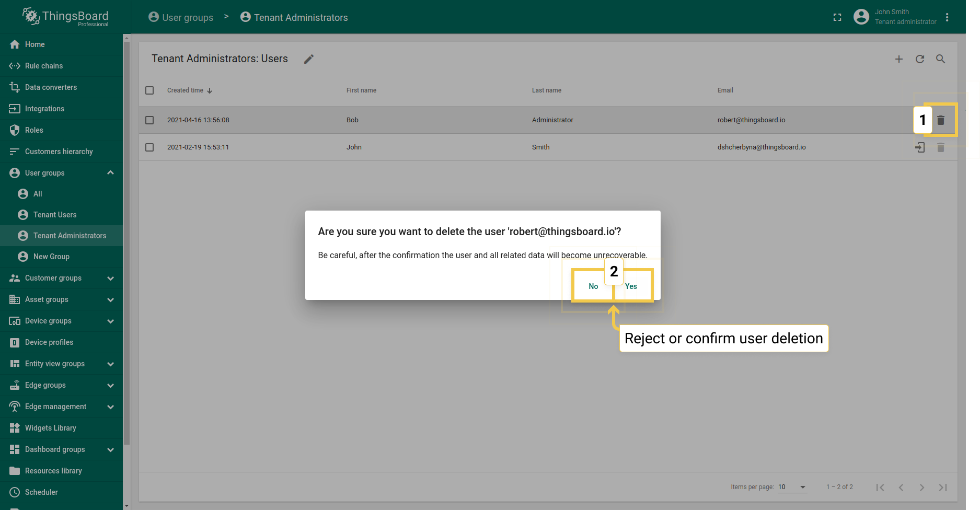Toggle select-all checkbox in header

(x=149, y=90)
